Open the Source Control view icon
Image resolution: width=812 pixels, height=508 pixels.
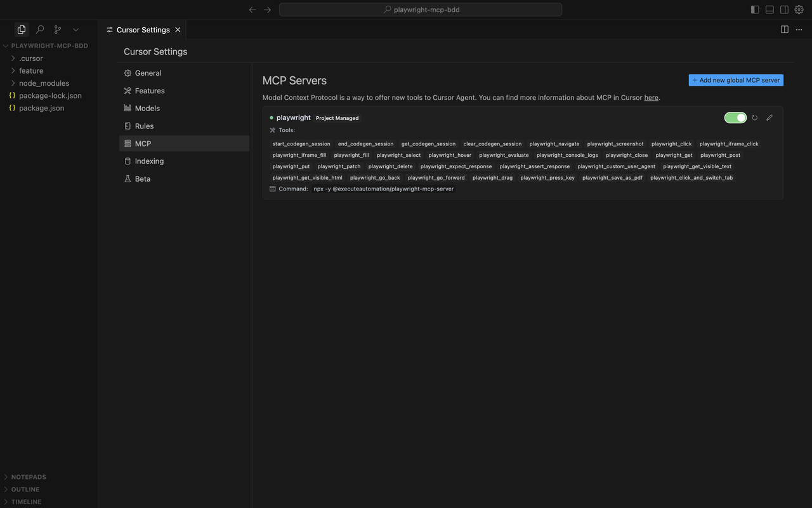pos(58,29)
